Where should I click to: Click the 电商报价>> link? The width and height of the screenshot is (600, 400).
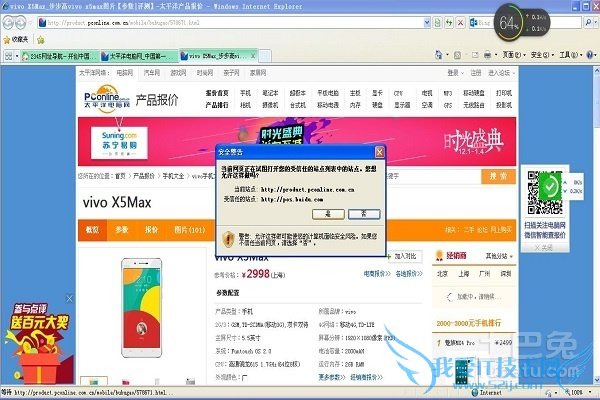click(377, 274)
